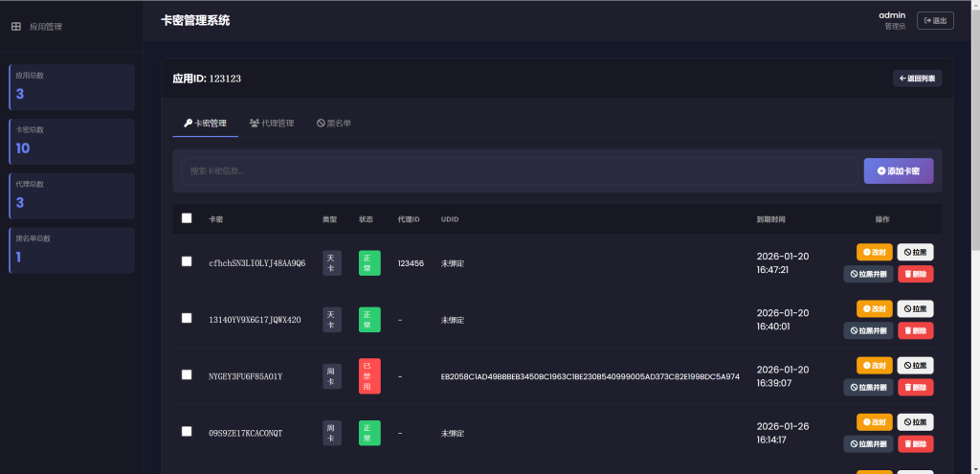This screenshot has height=474, width=980.
Task: Click red 删除 for card NYGEY3FU6F85A01Y
Action: (x=915, y=387)
